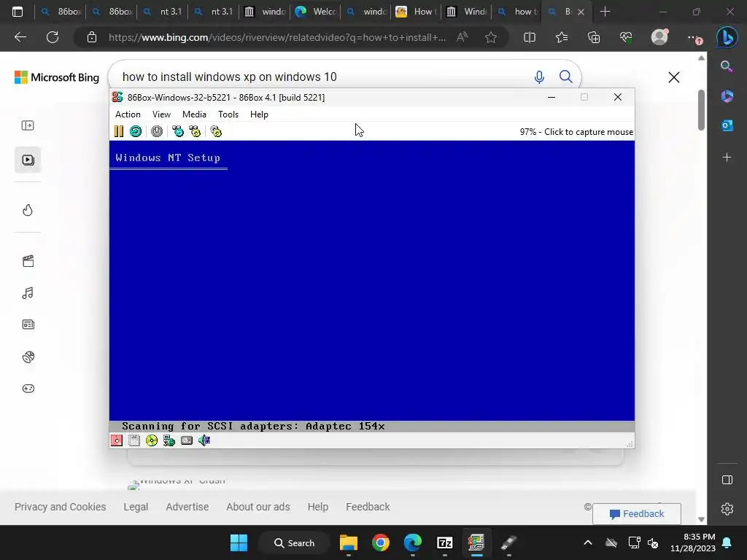The image size is (747, 560).
Task: Open Outlook in the Edge sidebar
Action: pos(727,125)
